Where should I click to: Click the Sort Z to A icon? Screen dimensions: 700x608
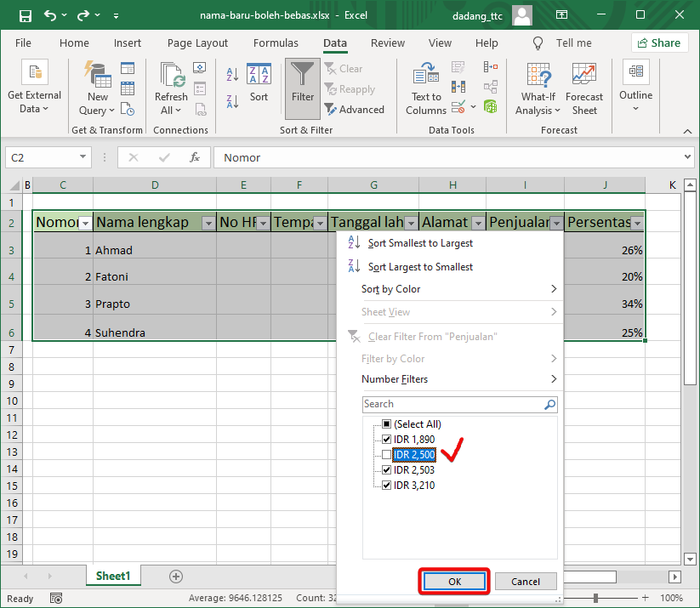pos(231,98)
